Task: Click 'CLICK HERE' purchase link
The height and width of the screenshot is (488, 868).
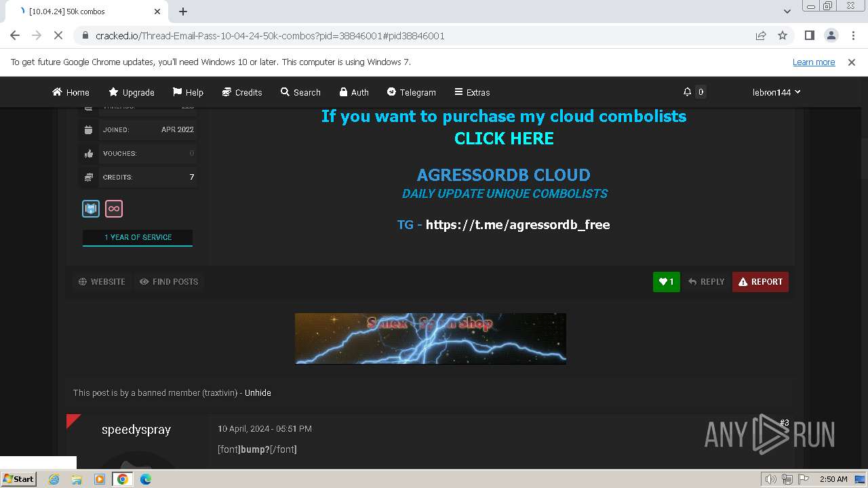Action: tap(504, 138)
